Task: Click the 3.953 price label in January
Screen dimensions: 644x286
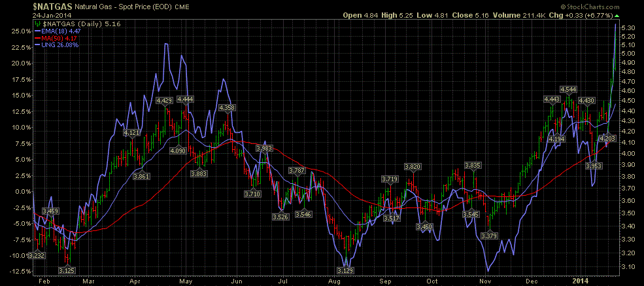Action: point(594,166)
